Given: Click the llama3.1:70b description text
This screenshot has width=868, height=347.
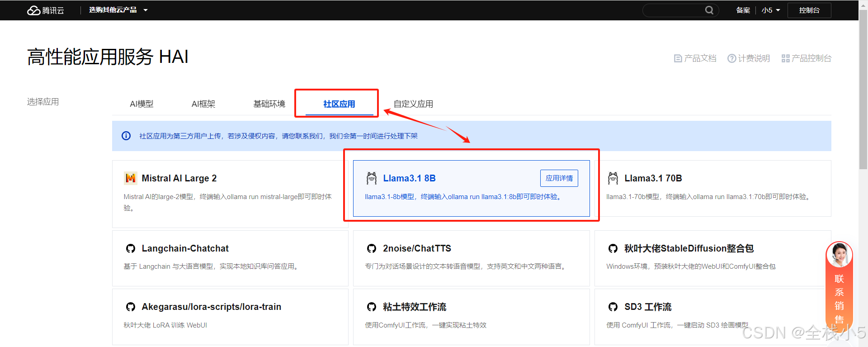Looking at the screenshot, I should (x=709, y=197).
